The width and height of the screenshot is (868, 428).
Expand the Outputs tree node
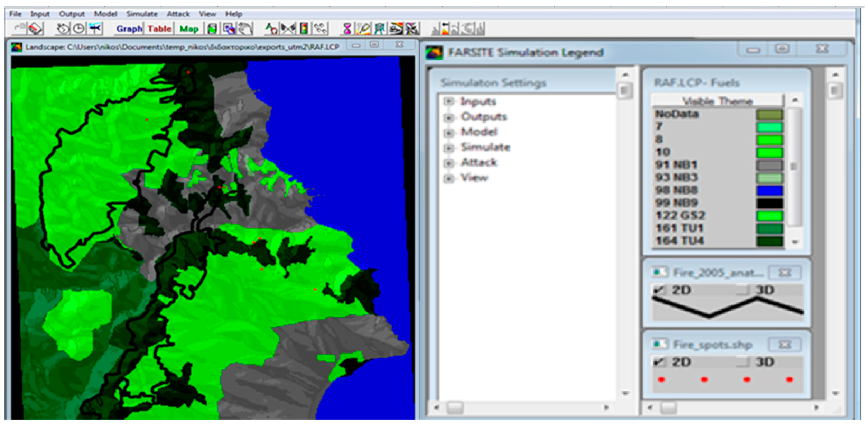pyautogui.click(x=448, y=117)
